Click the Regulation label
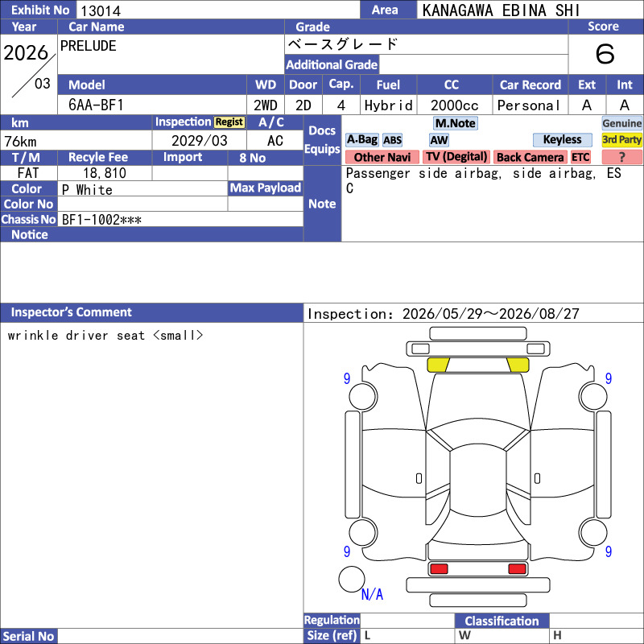 tap(332, 620)
